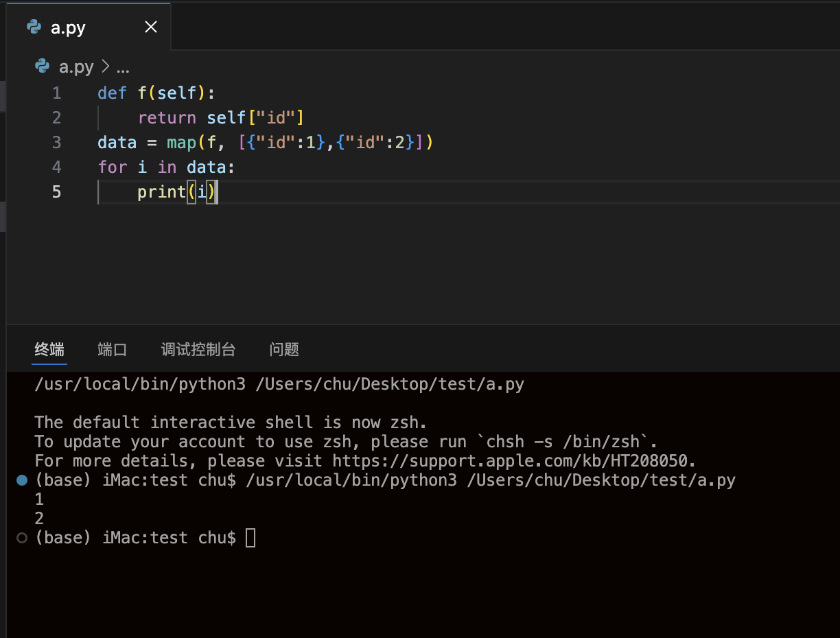The height and width of the screenshot is (638, 840).
Task: Expand the "..." symbols breadcrumb
Action: point(124,67)
